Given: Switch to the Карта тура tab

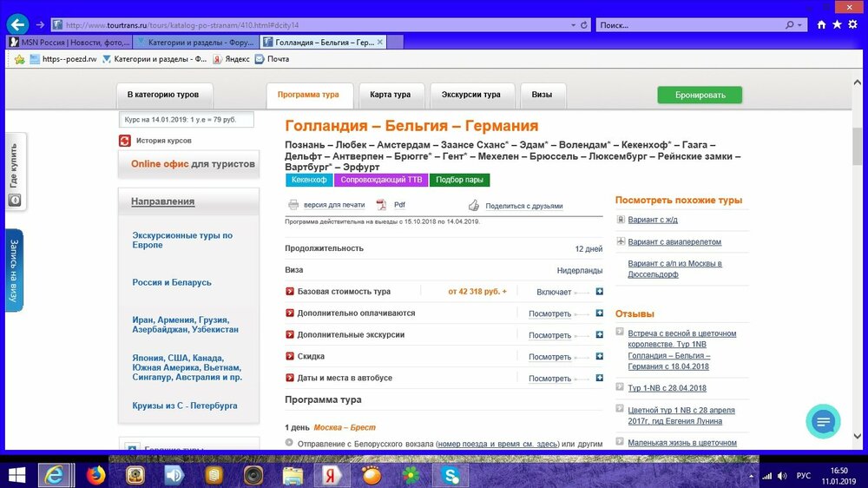Looking at the screenshot, I should tap(390, 95).
